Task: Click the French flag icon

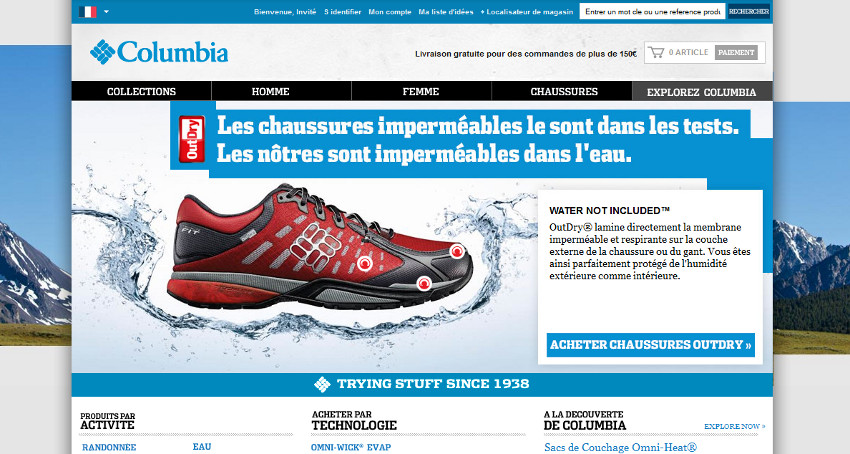Action: pos(88,11)
